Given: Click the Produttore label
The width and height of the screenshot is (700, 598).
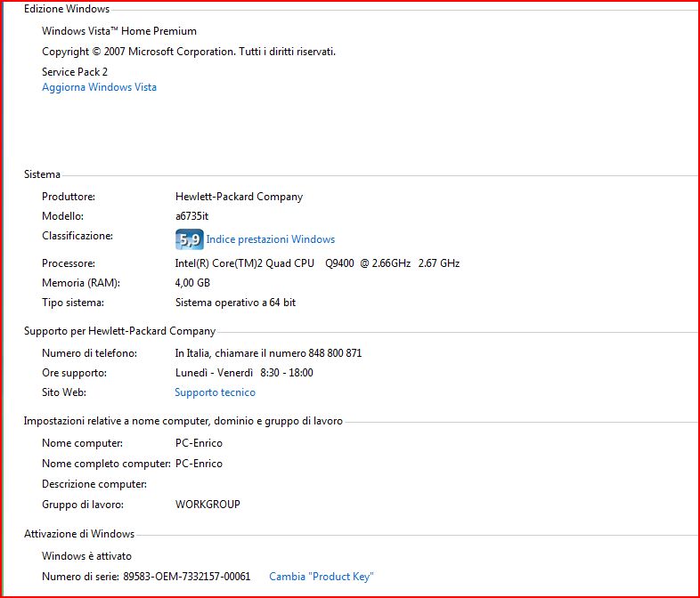Looking at the screenshot, I should pyautogui.click(x=69, y=197).
